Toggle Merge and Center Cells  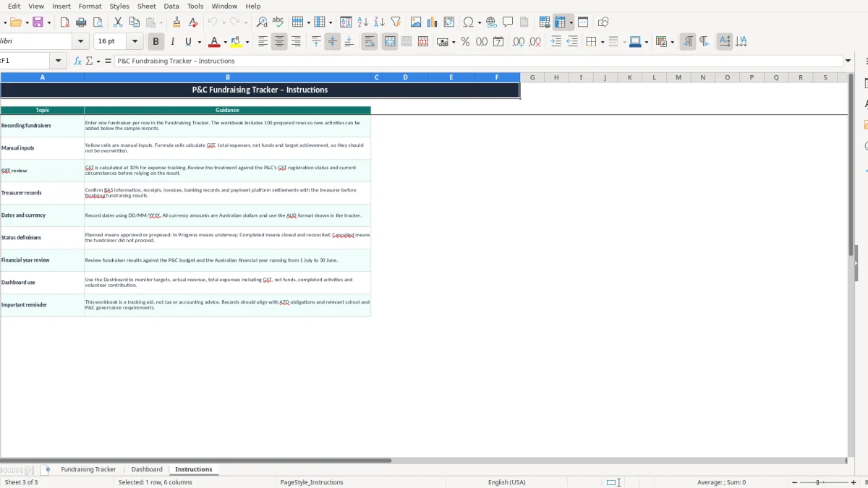tap(389, 42)
